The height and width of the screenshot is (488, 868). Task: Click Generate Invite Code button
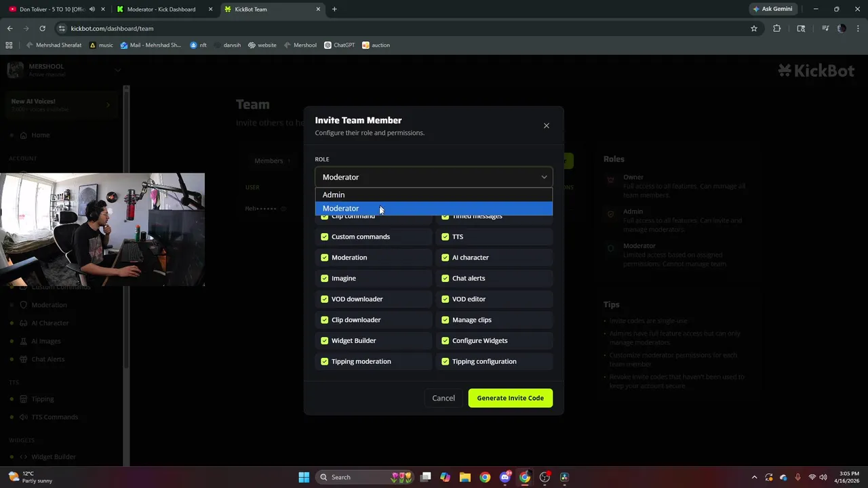point(511,398)
